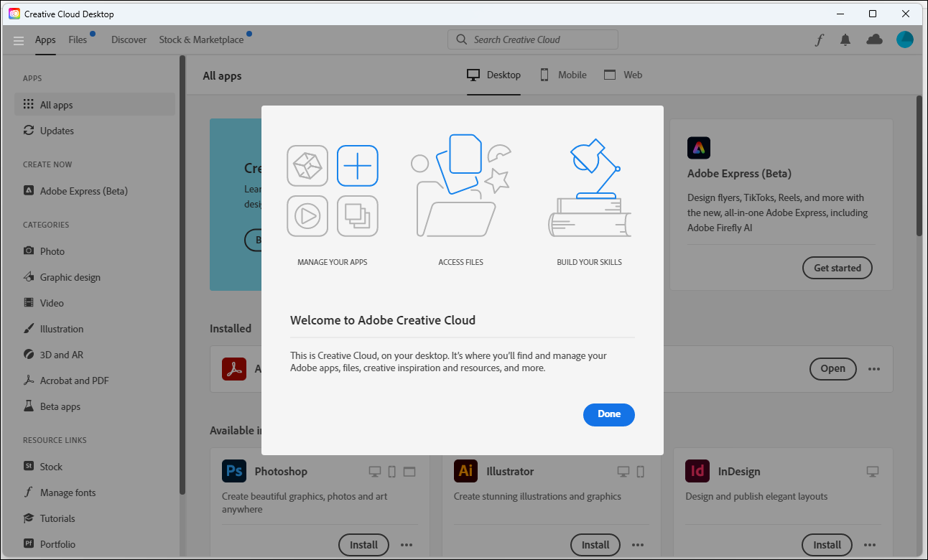
Task: Click the Illustrator Ai app icon
Action: (465, 471)
